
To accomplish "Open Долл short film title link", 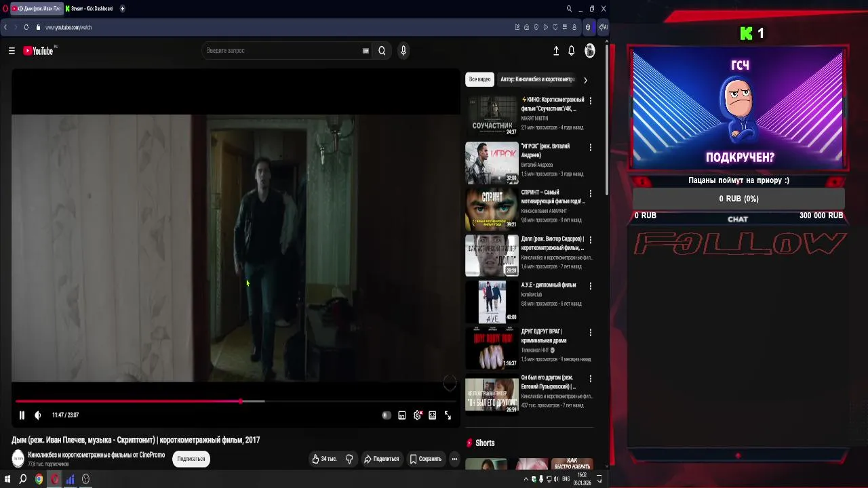I will pyautogui.click(x=552, y=243).
